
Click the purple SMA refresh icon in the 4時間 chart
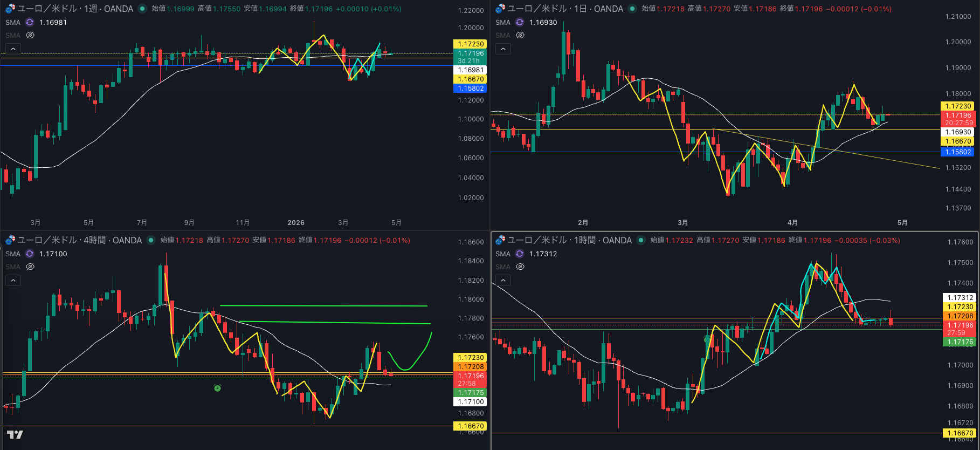point(30,254)
